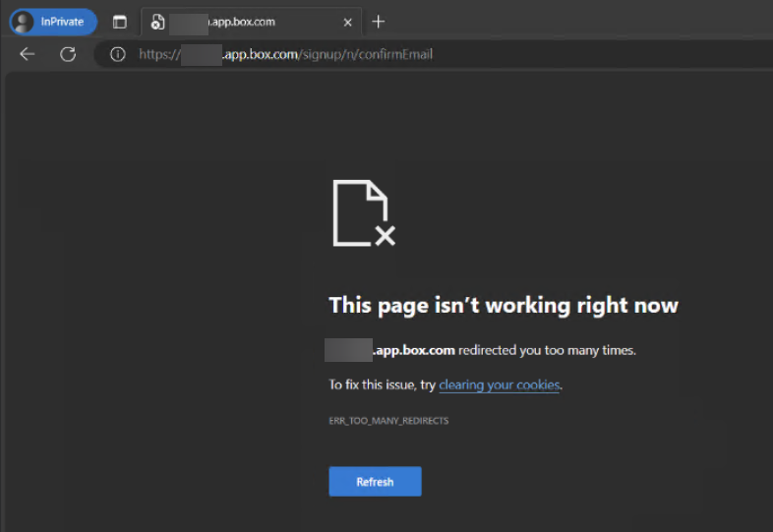Click the avatar icon beside InPrivate label
This screenshot has height=532, width=773.
click(23, 22)
